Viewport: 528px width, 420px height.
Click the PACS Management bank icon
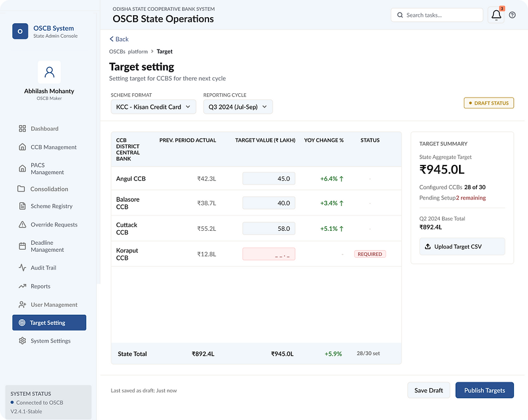click(22, 169)
